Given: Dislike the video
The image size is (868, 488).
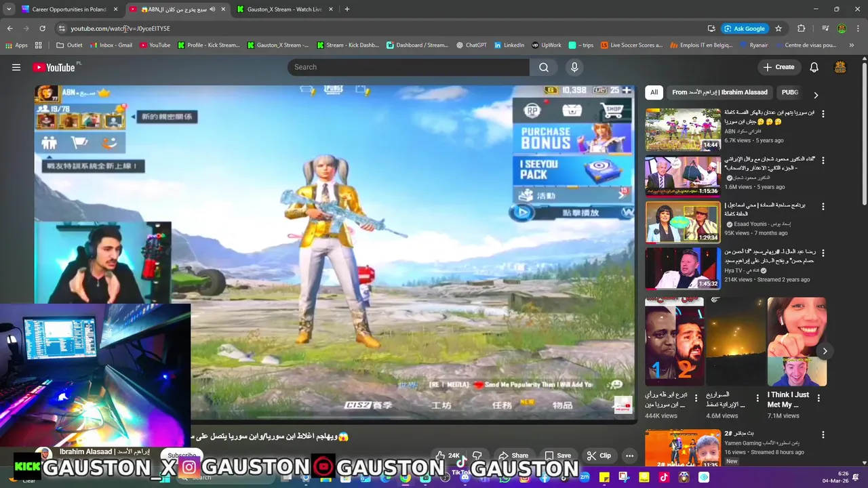Looking at the screenshot, I should [x=477, y=455].
